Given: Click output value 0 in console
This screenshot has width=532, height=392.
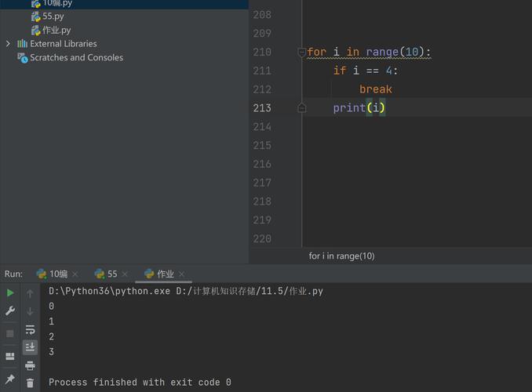Looking at the screenshot, I should [51, 307].
